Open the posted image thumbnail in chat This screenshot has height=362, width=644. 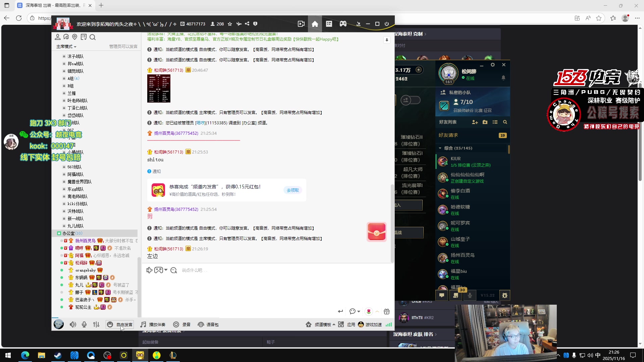[x=159, y=88]
